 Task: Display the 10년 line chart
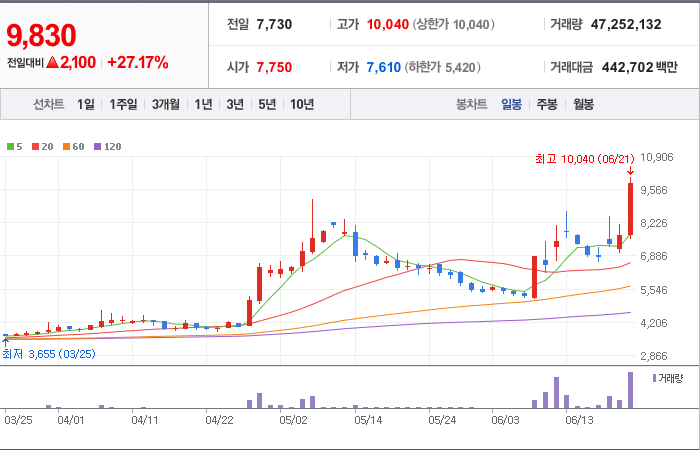point(302,104)
